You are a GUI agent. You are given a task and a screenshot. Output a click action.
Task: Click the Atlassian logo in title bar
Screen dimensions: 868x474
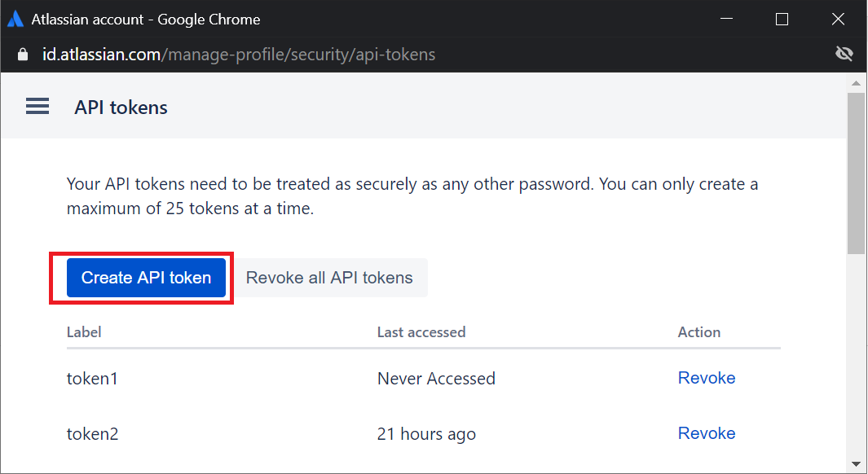[15, 20]
